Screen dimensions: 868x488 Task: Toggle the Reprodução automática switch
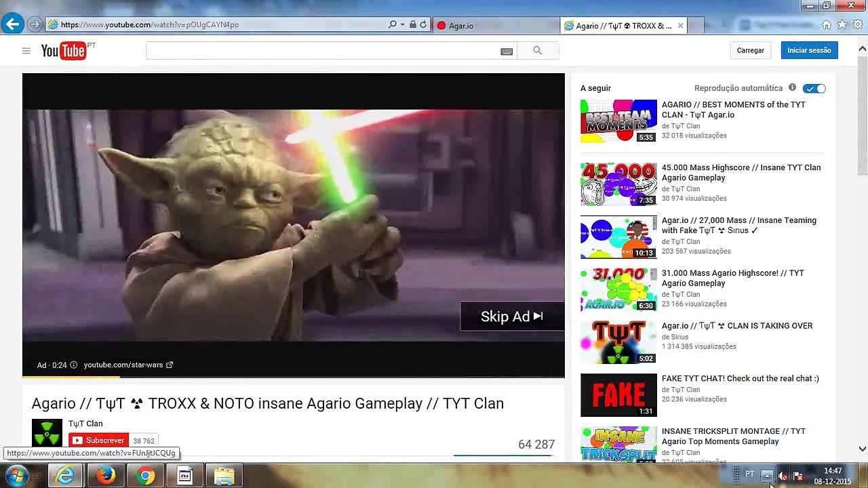pyautogui.click(x=814, y=89)
